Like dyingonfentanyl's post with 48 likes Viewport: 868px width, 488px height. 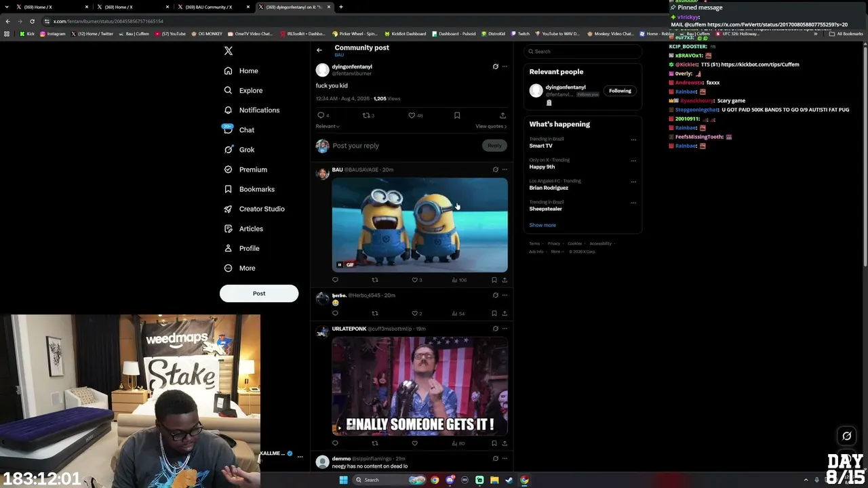tap(412, 115)
